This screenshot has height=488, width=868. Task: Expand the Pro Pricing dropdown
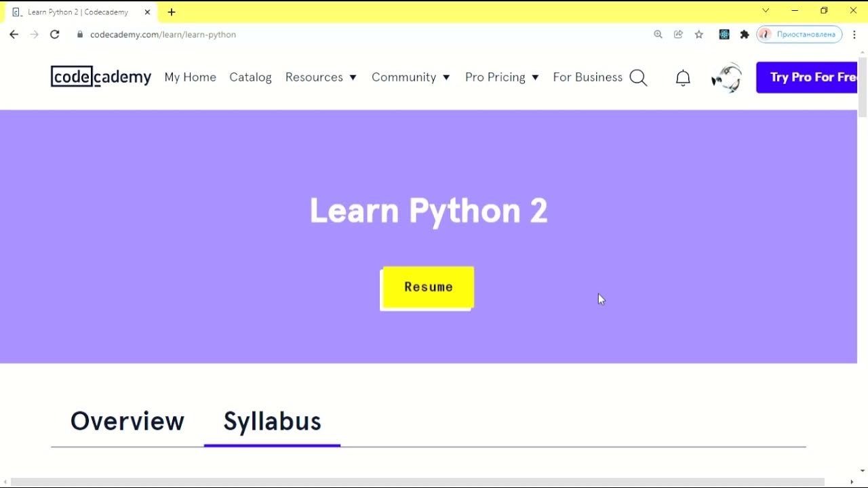[502, 77]
